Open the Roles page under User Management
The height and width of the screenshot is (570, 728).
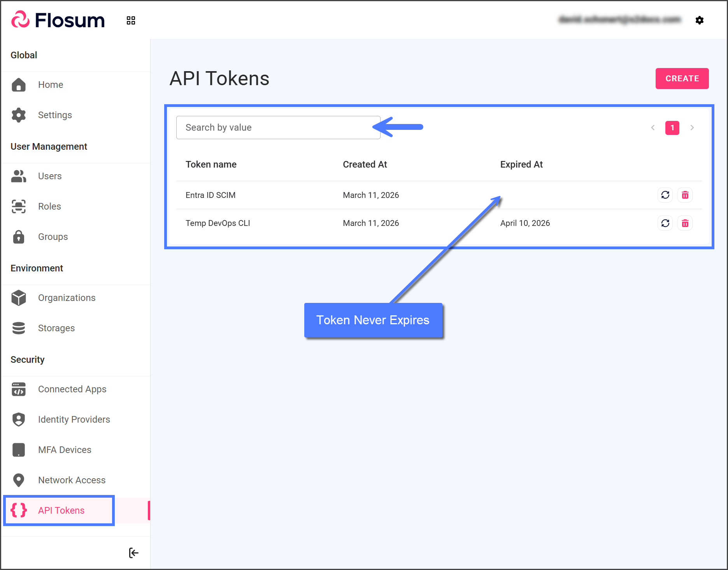(x=49, y=206)
